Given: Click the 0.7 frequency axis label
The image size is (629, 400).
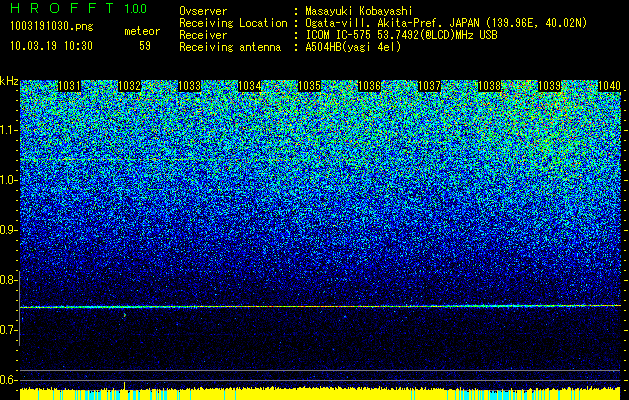Looking at the screenshot, I should coord(9,330).
